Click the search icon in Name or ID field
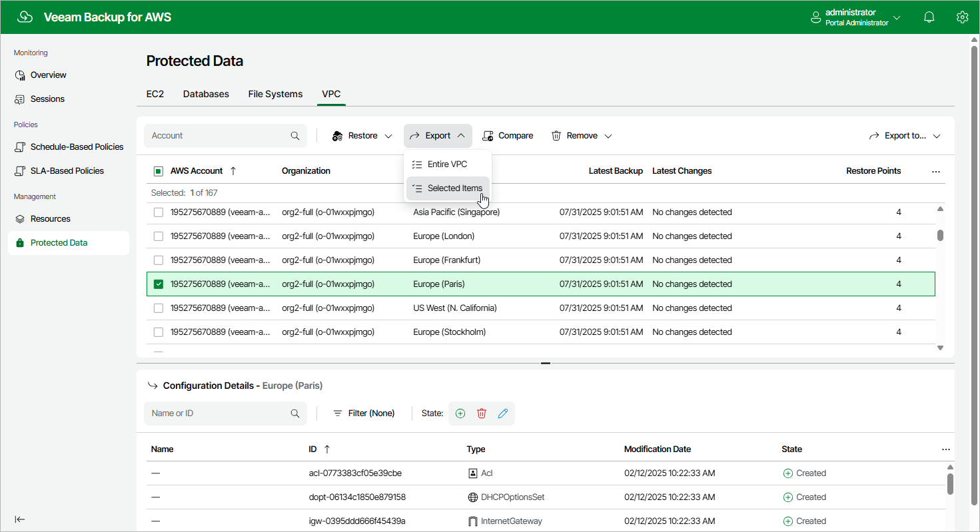Viewport: 980px width, 532px height. click(x=295, y=413)
